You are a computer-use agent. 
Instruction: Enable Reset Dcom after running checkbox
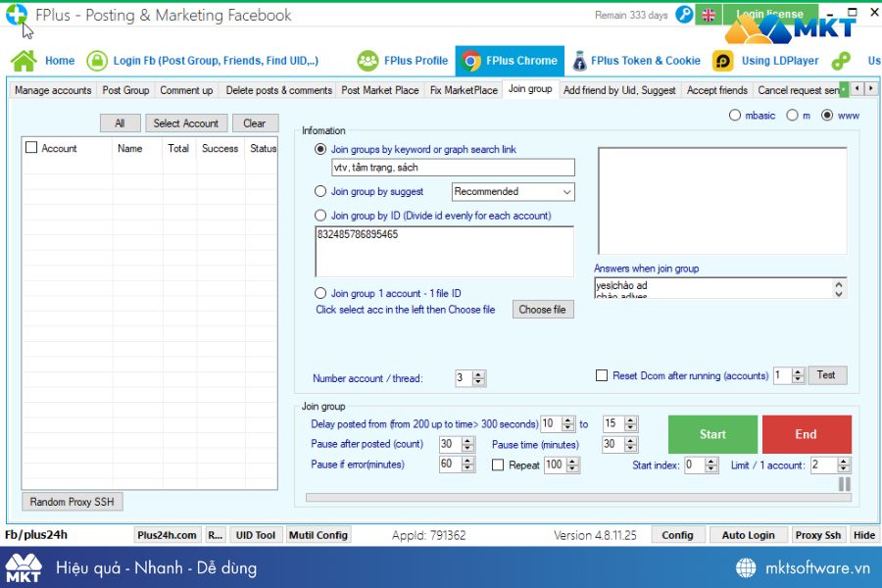click(x=602, y=375)
